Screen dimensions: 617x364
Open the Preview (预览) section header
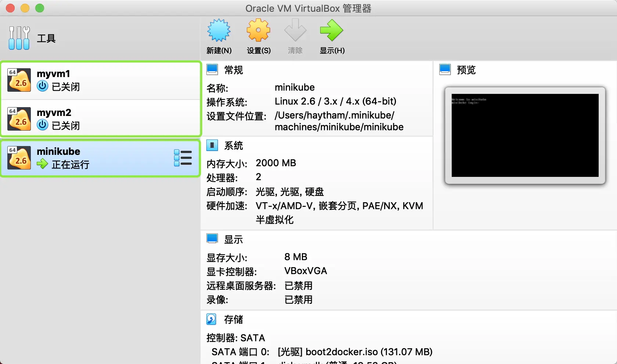click(466, 70)
